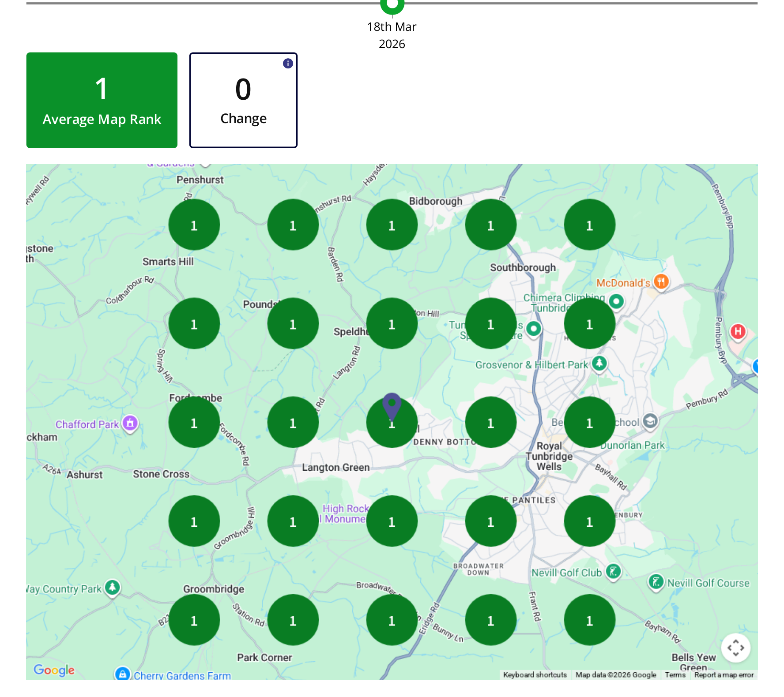The height and width of the screenshot is (697, 784).
Task: Click the Average Map Rank summary card
Action: click(x=102, y=99)
